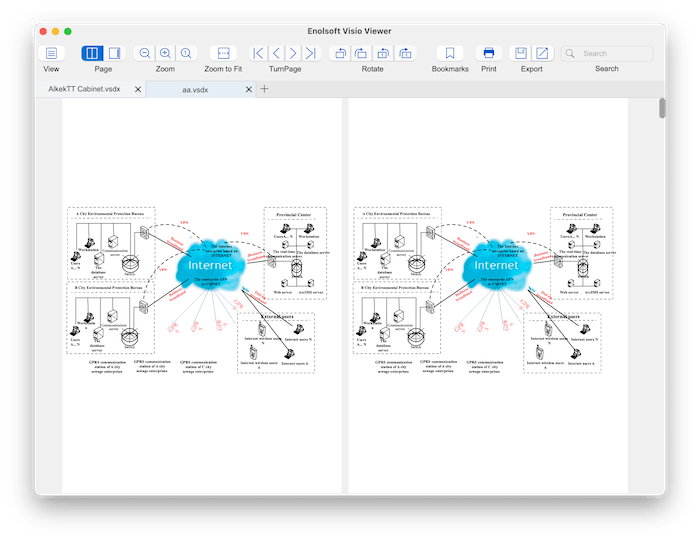Switch to AlkekTT Cabinet.vsdx tab

click(x=85, y=89)
